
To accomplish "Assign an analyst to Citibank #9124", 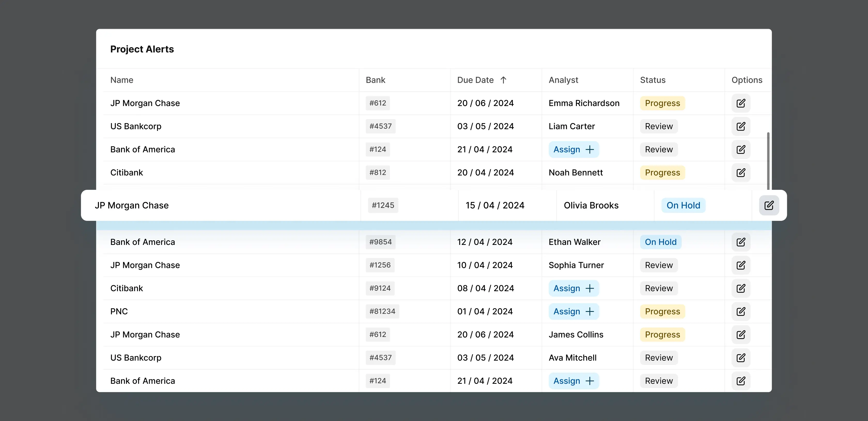I will [x=574, y=288].
